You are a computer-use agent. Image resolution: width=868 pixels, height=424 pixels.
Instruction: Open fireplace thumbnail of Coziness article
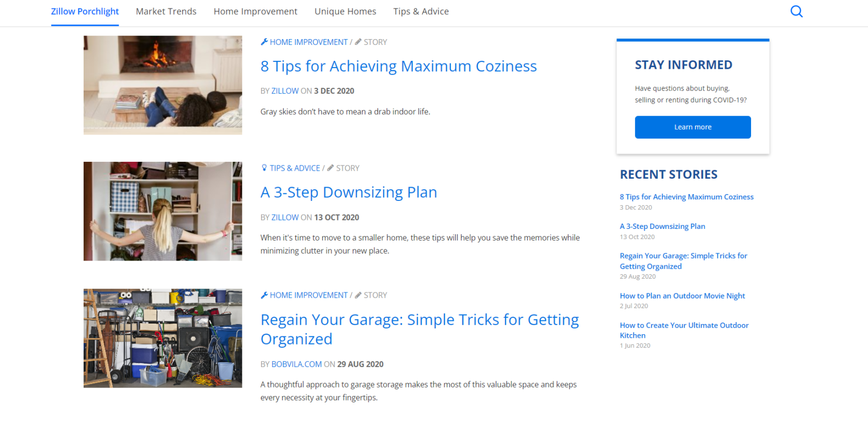(x=163, y=85)
